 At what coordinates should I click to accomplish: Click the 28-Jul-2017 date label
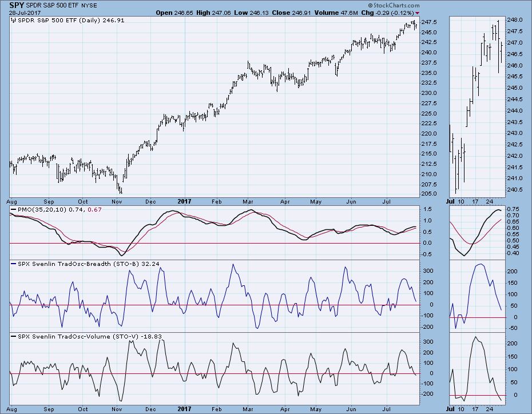click(25, 13)
